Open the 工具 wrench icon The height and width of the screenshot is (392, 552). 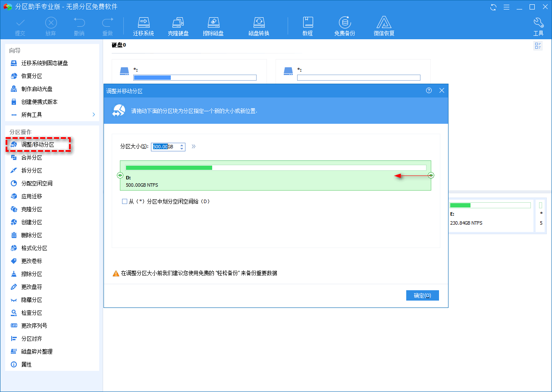coord(539,26)
